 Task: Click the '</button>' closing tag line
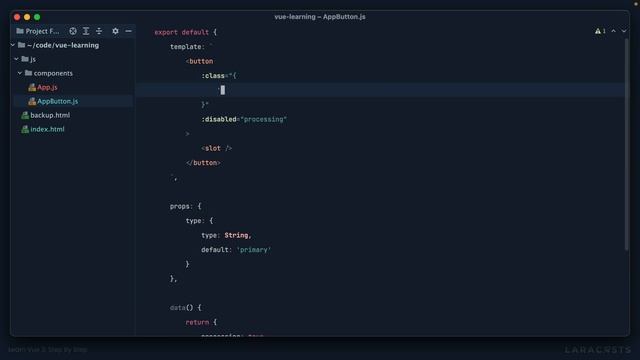[203, 163]
